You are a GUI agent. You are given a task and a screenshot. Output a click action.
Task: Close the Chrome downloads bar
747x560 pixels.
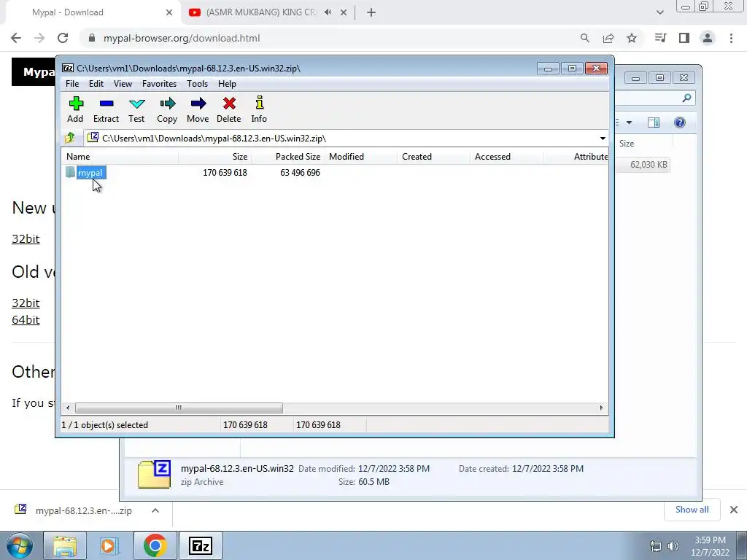pyautogui.click(x=734, y=510)
